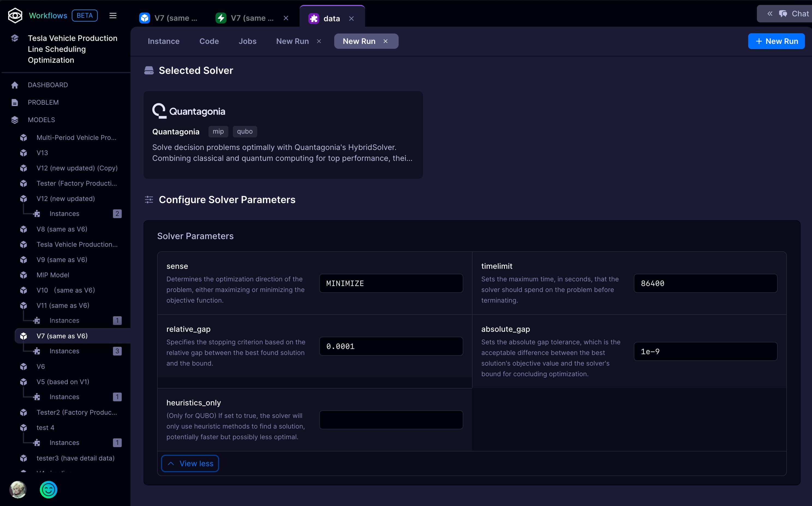Collapse parameters with View less
This screenshot has height=506, width=812.
[190, 463]
